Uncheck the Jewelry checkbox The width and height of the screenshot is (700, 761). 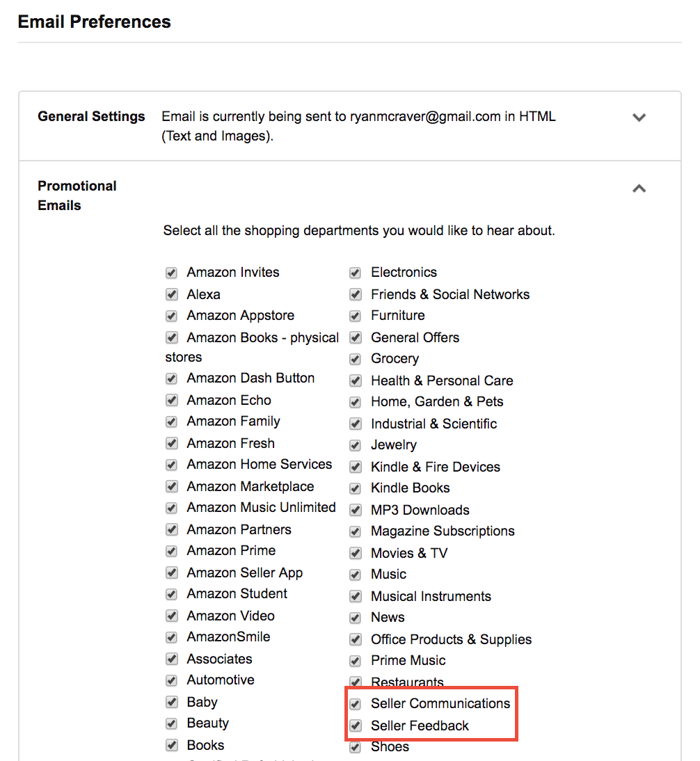pos(356,445)
